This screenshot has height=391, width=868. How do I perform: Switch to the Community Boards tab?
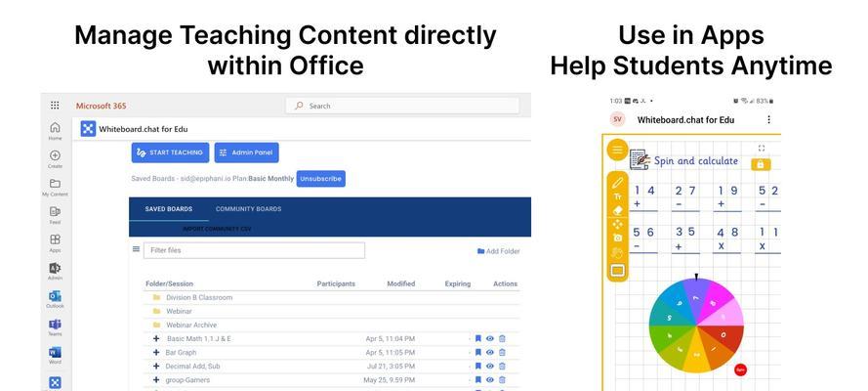pos(249,209)
